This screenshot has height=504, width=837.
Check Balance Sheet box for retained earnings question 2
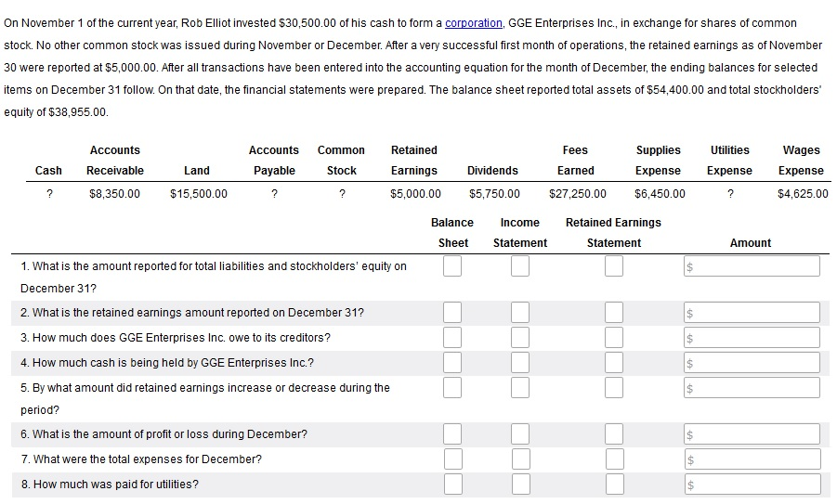click(451, 312)
